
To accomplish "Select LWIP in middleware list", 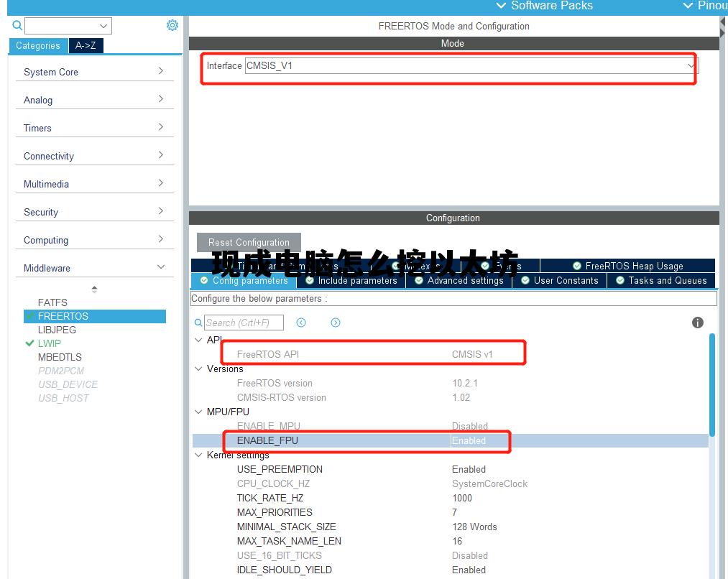I will pyautogui.click(x=50, y=343).
